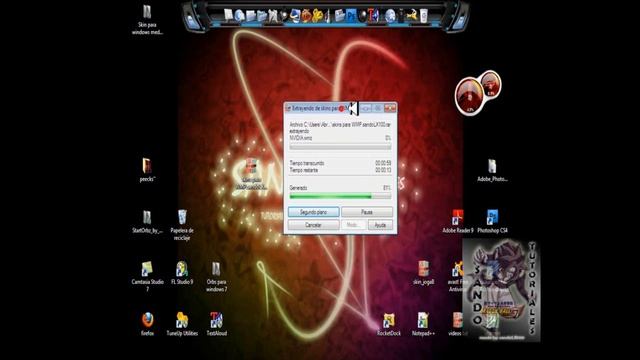Open Adobe Reader 9 shortcut
The image size is (640, 360).
458,222
